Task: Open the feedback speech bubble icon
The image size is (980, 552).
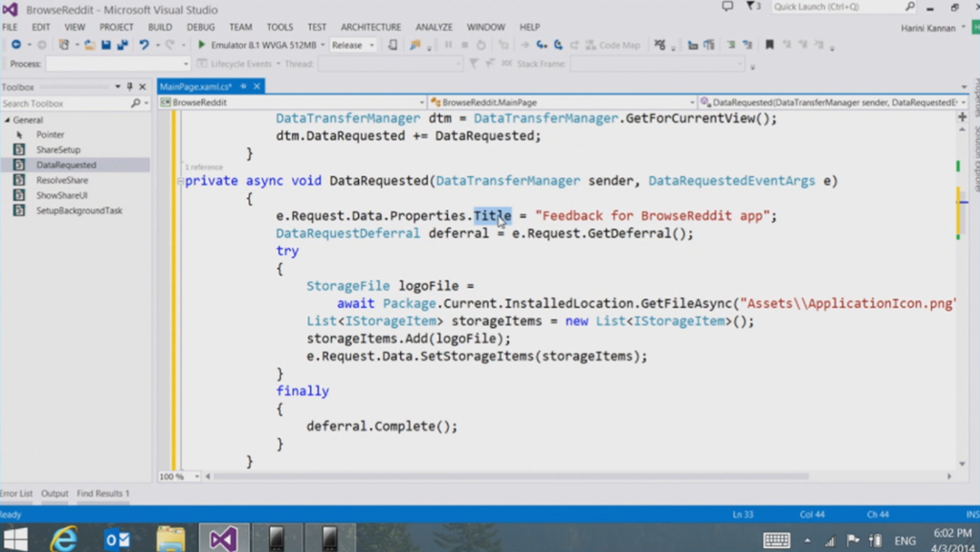Action: click(x=727, y=7)
